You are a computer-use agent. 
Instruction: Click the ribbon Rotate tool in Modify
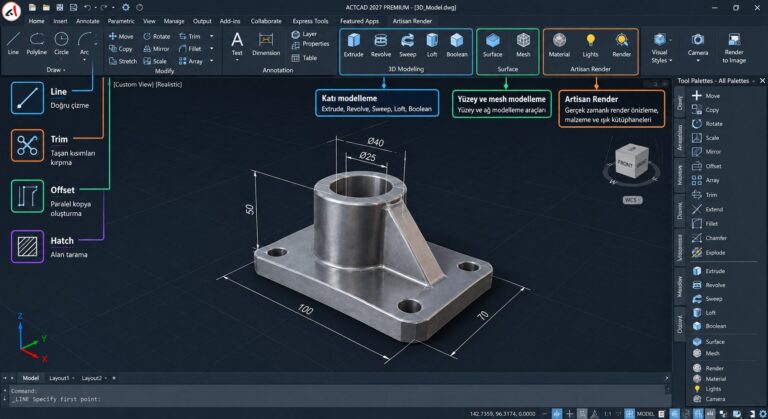[x=157, y=36]
